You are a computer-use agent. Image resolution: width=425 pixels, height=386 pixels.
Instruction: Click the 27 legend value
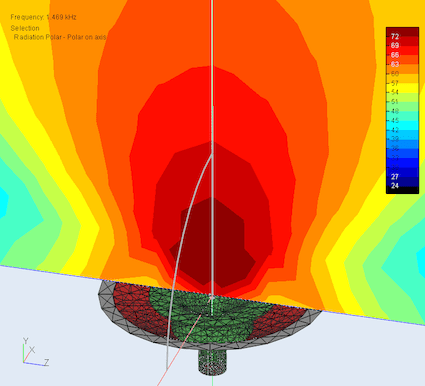tap(395, 176)
